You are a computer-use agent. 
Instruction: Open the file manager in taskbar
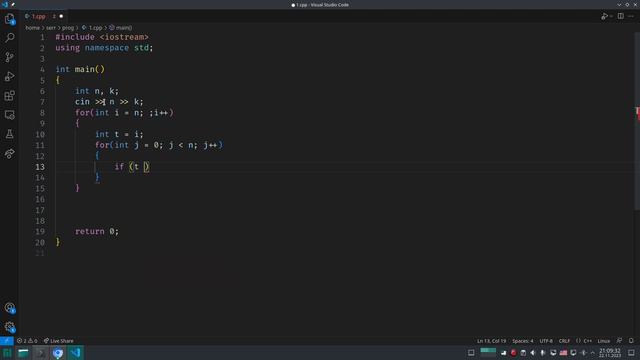[24, 353]
